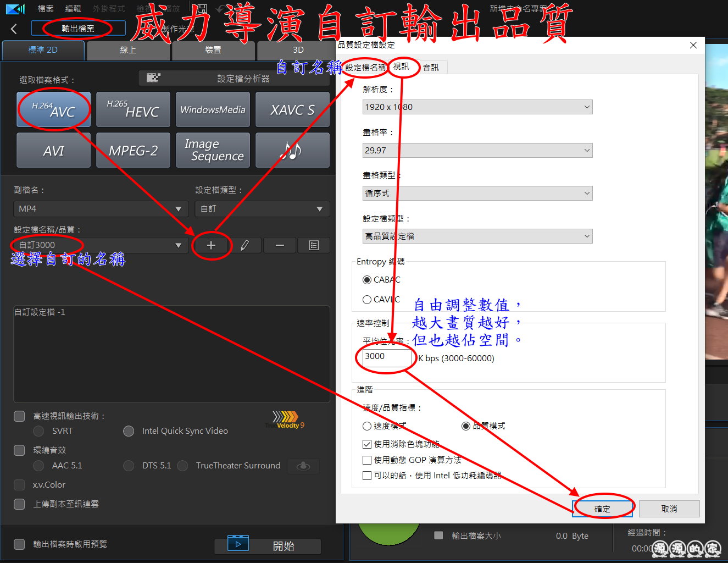This screenshot has height=563, width=728.
Task: Select the Image Sequence format icon
Action: [x=213, y=150]
